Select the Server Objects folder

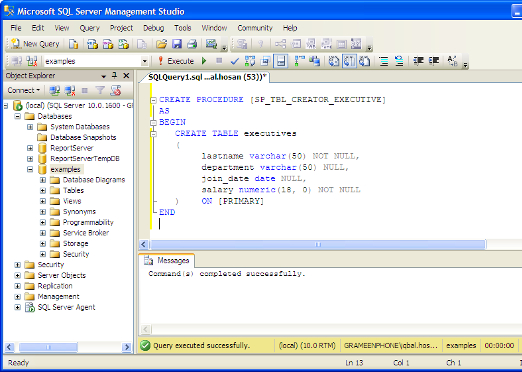coord(62,275)
